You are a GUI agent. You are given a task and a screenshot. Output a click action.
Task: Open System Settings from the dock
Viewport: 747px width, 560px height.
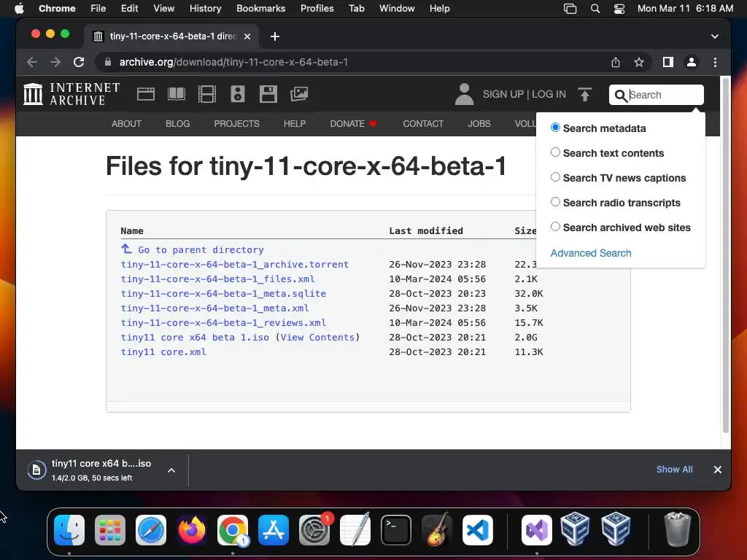click(x=314, y=530)
